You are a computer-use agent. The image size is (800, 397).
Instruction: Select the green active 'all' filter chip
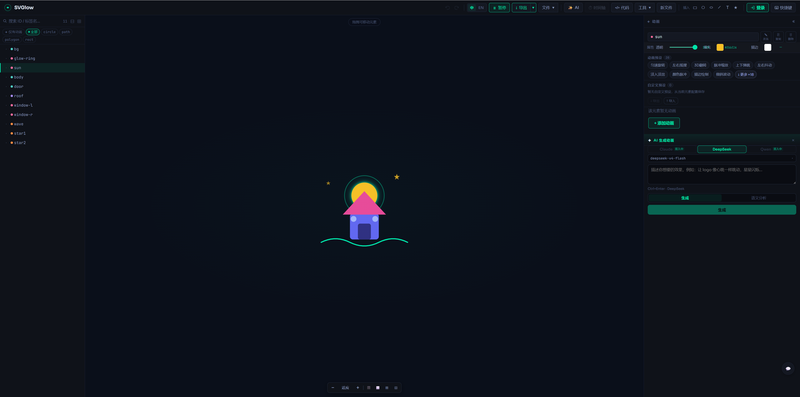33,32
